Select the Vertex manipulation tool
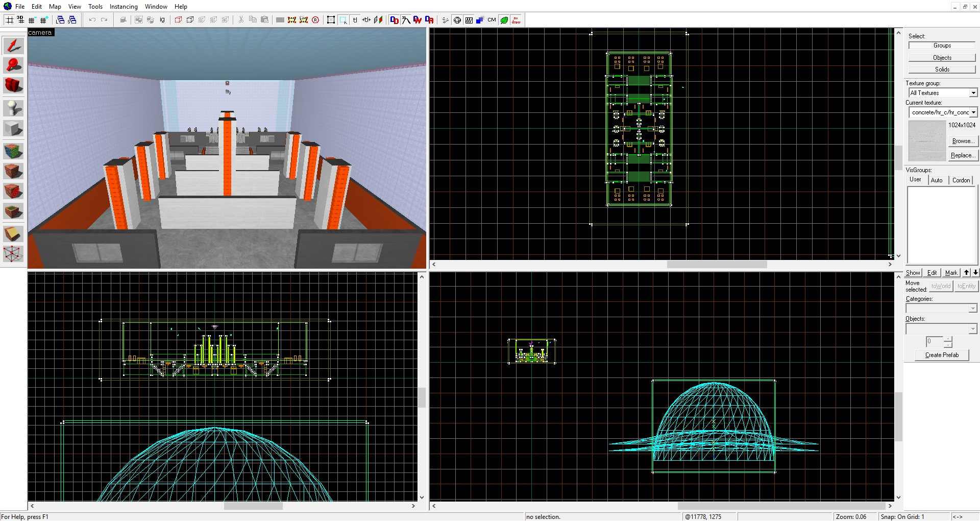 point(13,253)
